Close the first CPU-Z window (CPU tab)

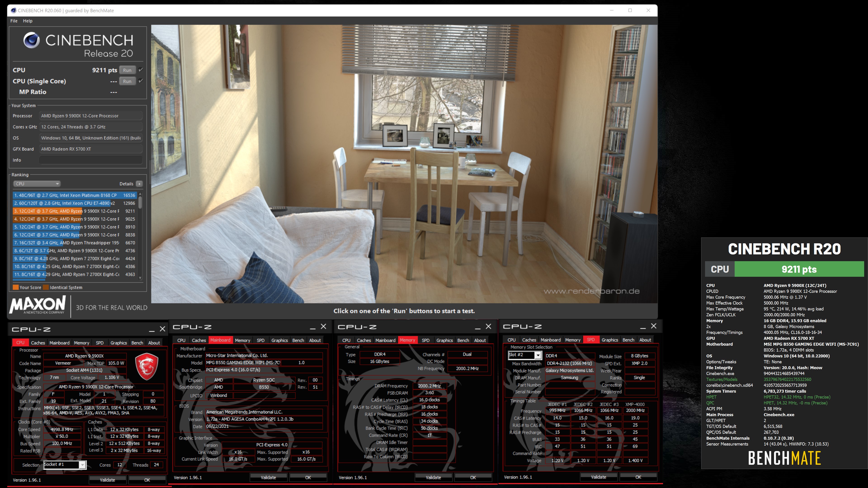click(163, 329)
